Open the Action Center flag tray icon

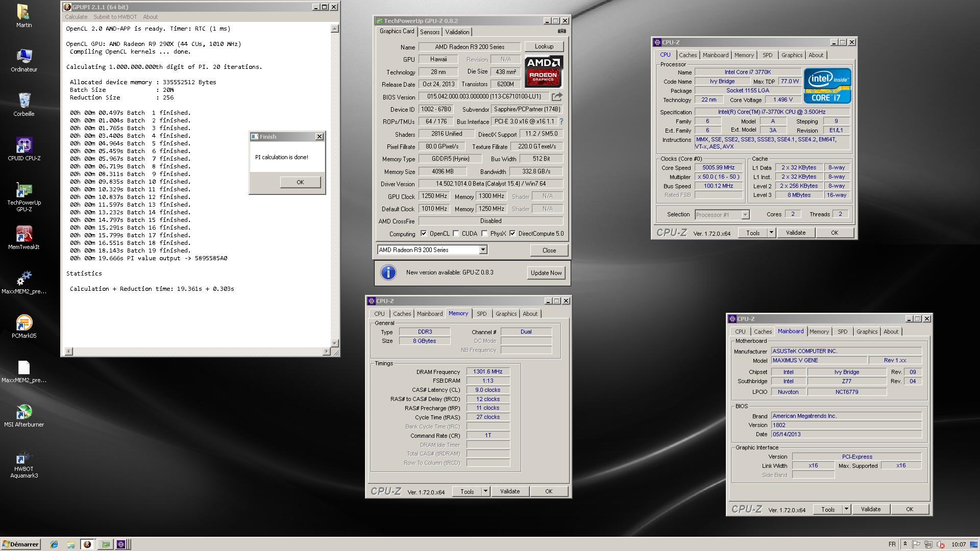916,544
